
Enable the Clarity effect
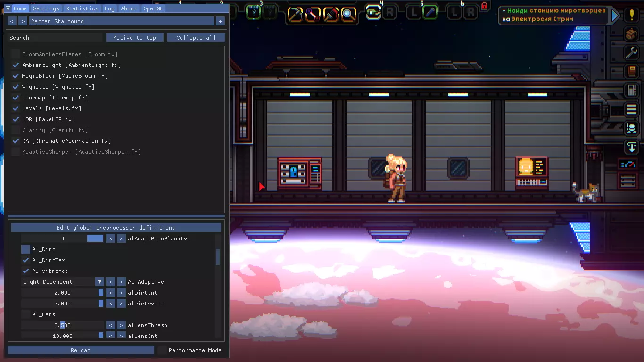(16, 130)
